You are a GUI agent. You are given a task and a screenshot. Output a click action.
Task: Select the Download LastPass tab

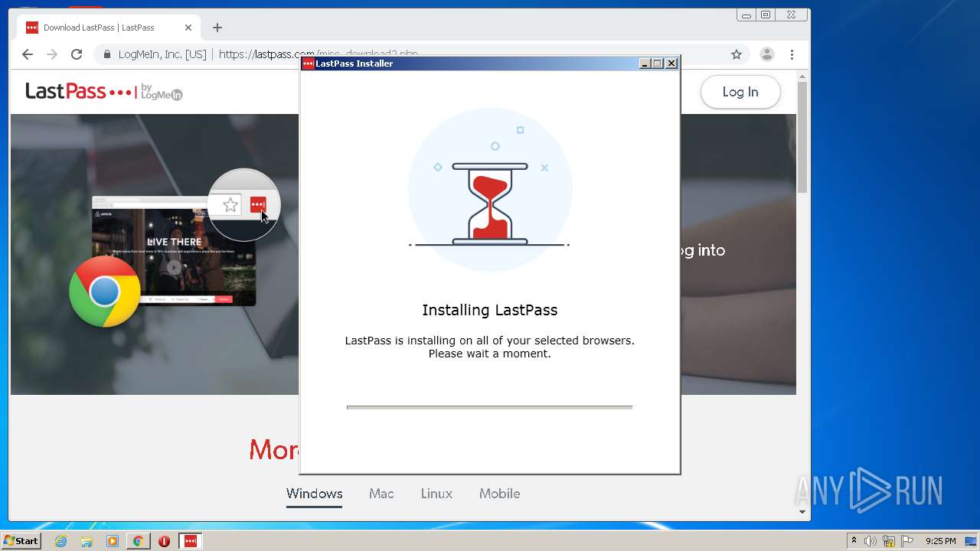tap(109, 28)
